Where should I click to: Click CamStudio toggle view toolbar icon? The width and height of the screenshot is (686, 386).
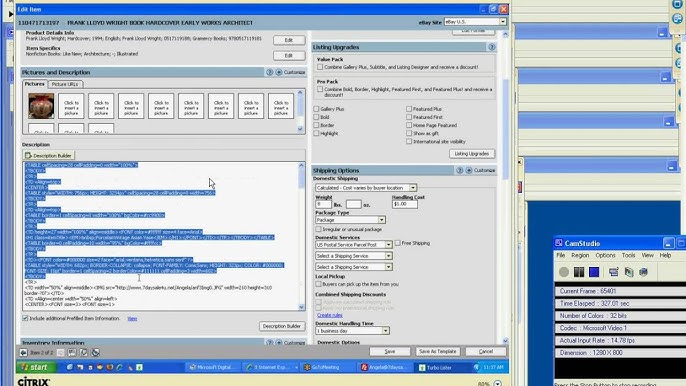point(613,272)
